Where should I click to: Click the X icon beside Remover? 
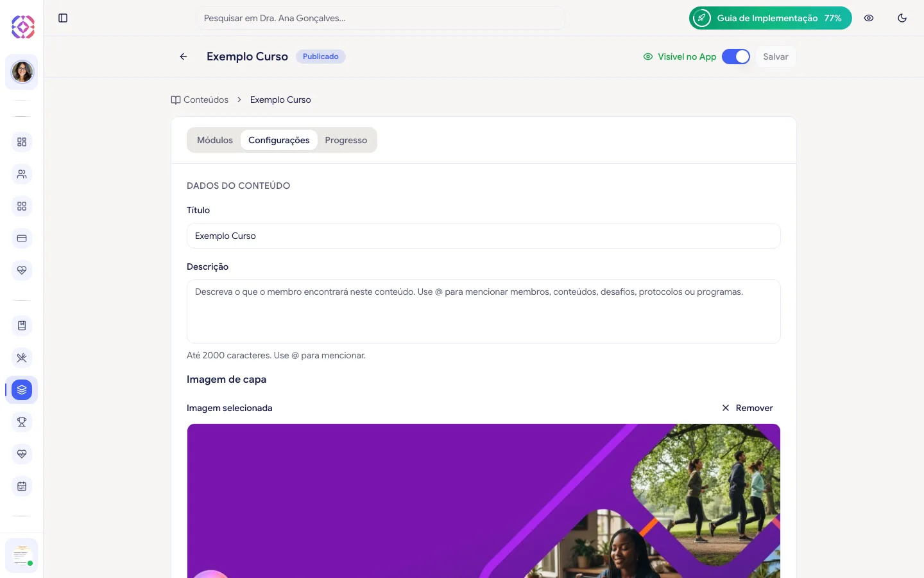click(726, 408)
